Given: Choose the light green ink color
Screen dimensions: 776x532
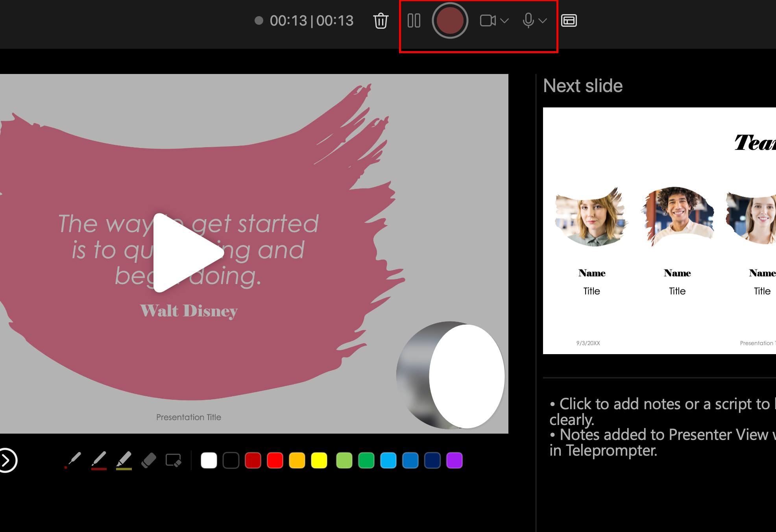Looking at the screenshot, I should point(344,460).
